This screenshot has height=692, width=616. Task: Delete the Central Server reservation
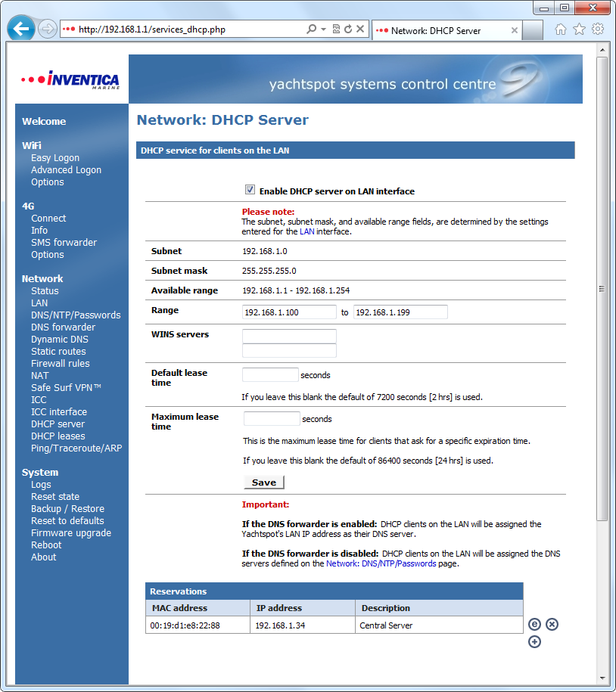click(552, 624)
